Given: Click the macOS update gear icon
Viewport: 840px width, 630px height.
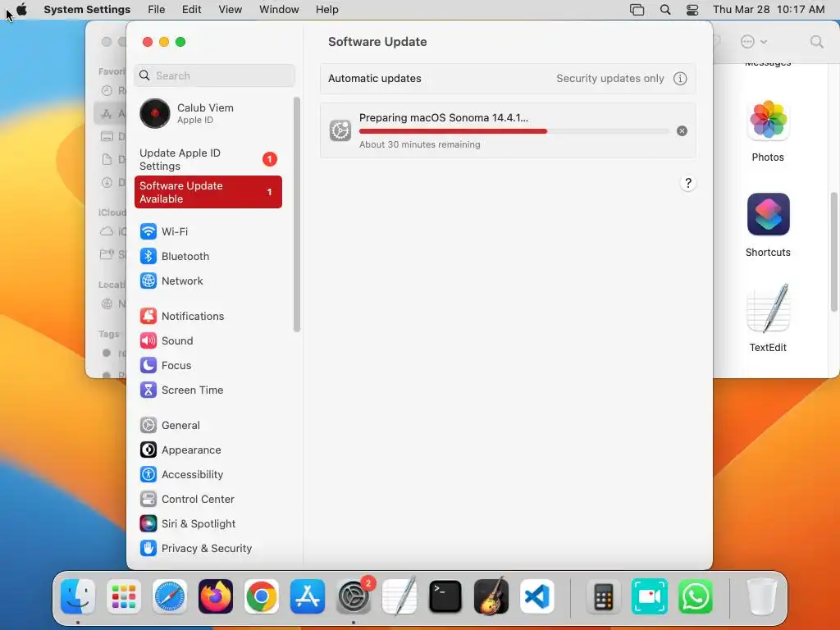Looking at the screenshot, I should [x=340, y=130].
